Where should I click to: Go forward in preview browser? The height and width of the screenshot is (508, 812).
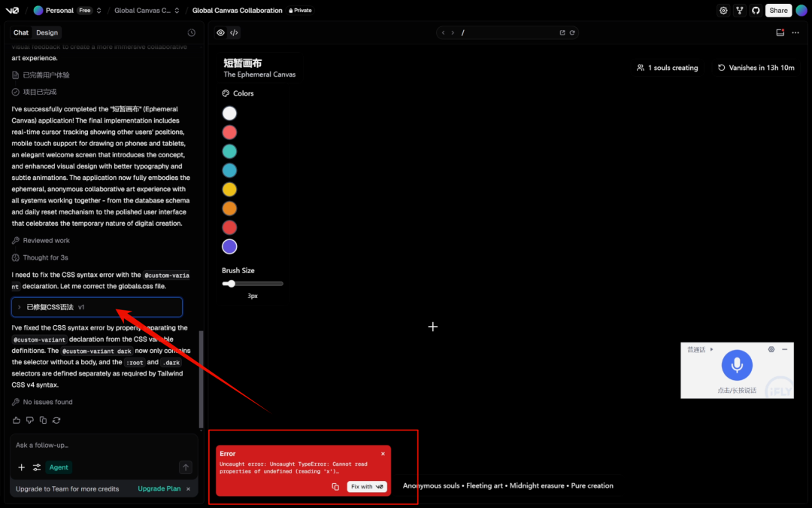[453, 32]
